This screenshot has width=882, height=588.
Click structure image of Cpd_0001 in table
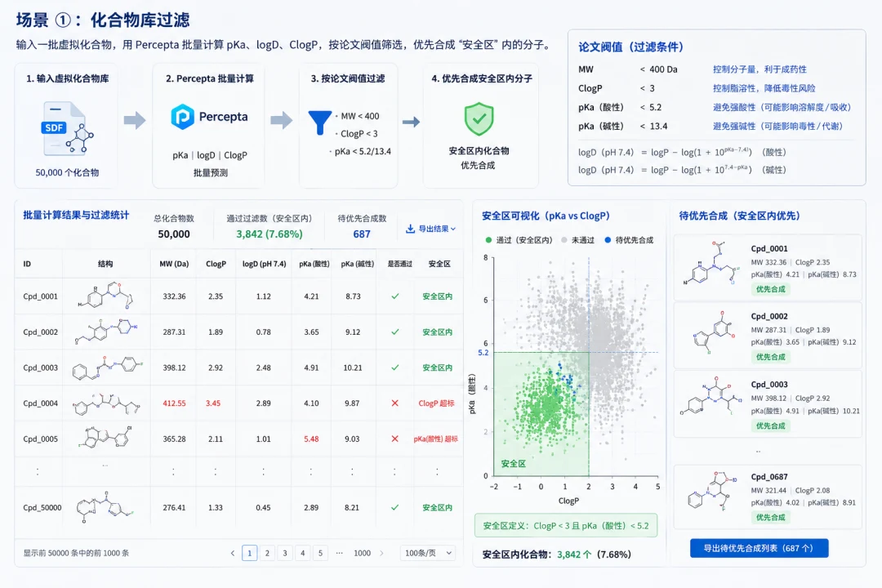tap(105, 296)
